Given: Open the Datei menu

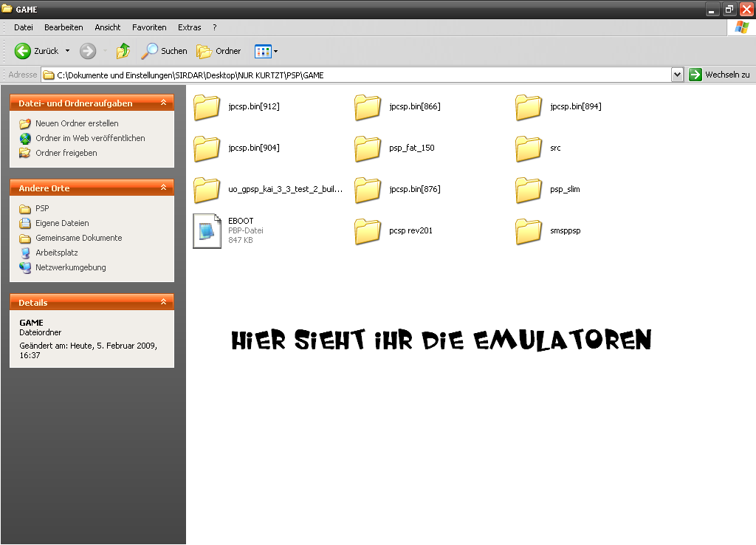Looking at the screenshot, I should (24, 27).
